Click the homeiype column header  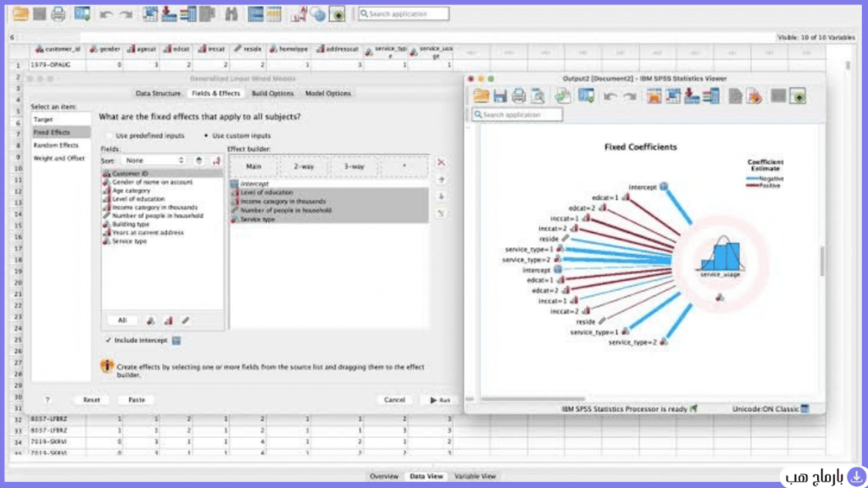point(288,49)
